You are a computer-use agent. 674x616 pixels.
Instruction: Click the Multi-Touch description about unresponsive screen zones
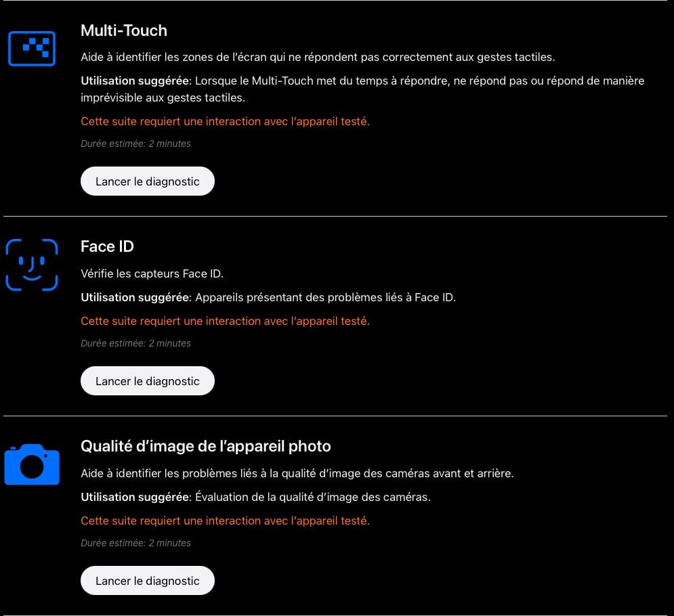(318, 57)
